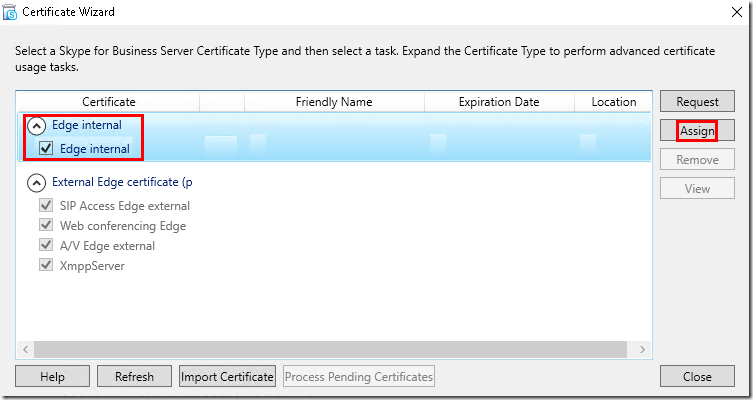Click the horizontal scrollbar right arrow
The image size is (753, 400).
pyautogui.click(x=643, y=349)
